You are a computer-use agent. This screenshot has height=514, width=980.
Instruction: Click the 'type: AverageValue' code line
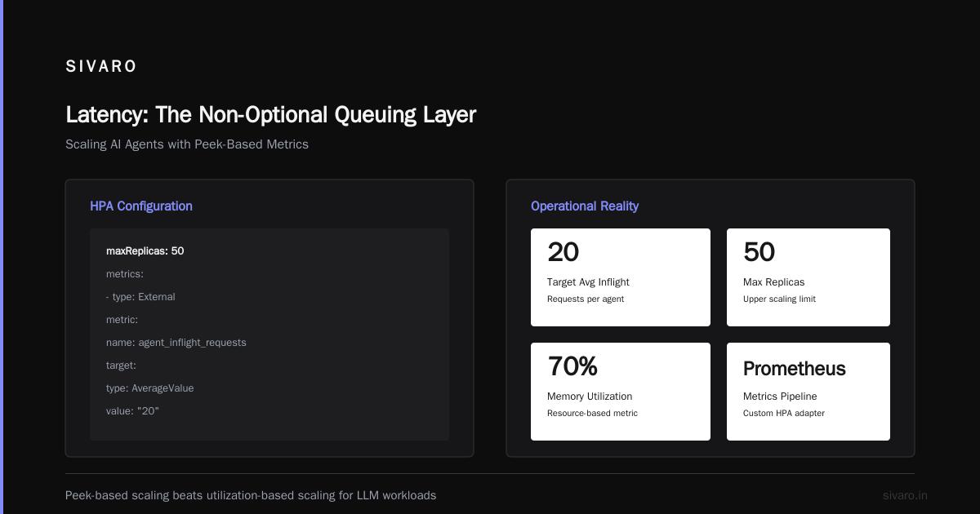tap(150, 388)
